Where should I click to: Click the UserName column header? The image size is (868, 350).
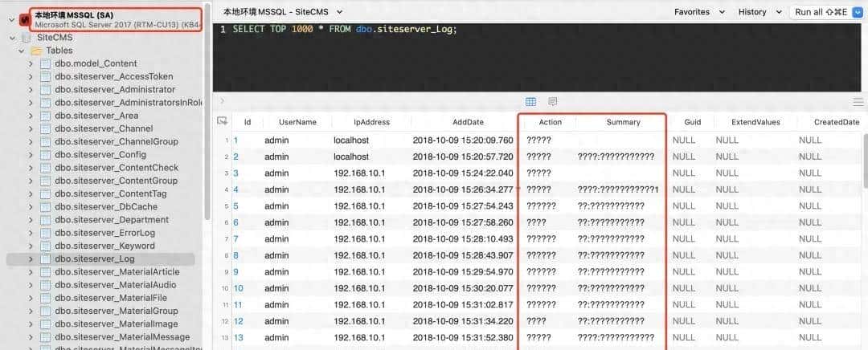click(x=297, y=122)
